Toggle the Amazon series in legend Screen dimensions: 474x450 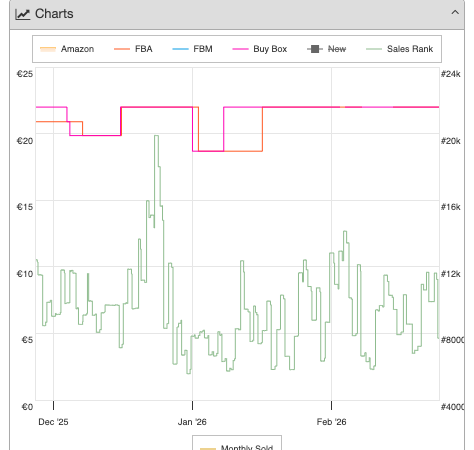click(x=67, y=49)
